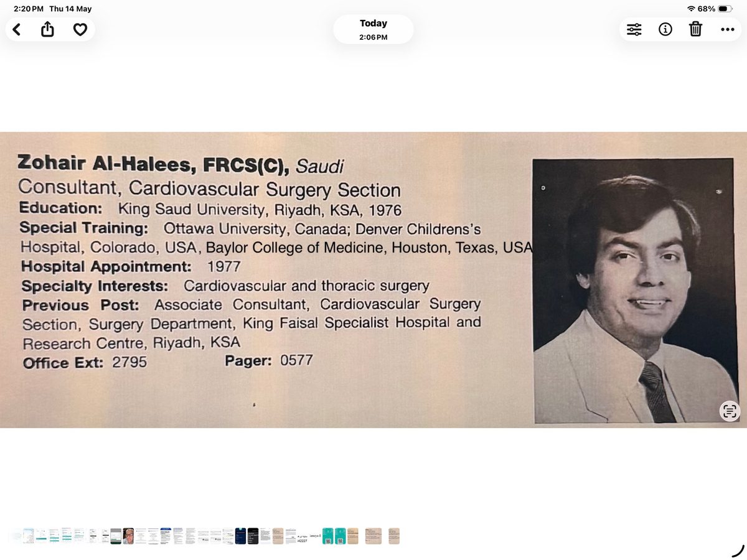
Task: Tap the portrait photo of the doctor
Action: 633,291
